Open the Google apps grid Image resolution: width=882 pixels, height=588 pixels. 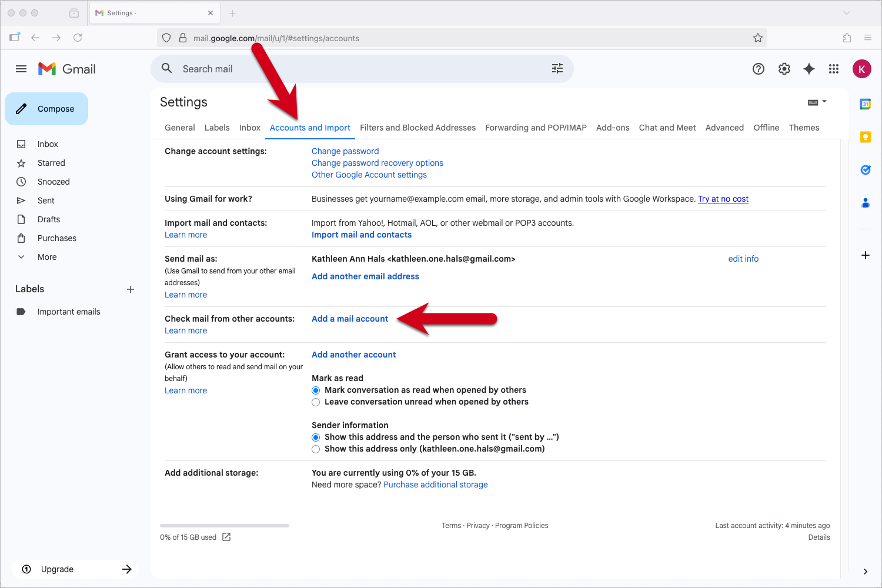(x=834, y=69)
